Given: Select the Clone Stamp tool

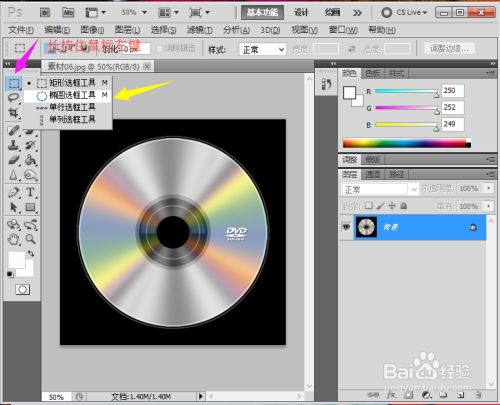Looking at the screenshot, I should pos(13,145).
